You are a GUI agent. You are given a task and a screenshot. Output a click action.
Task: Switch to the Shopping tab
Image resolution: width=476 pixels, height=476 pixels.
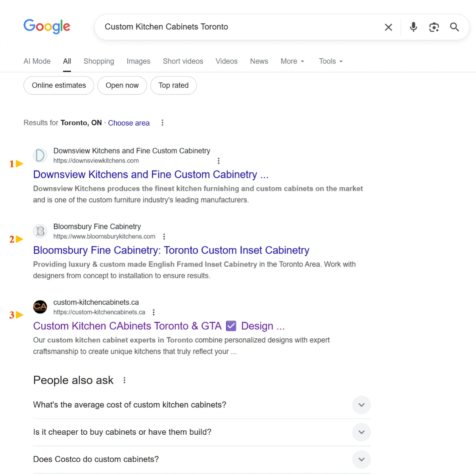99,61
